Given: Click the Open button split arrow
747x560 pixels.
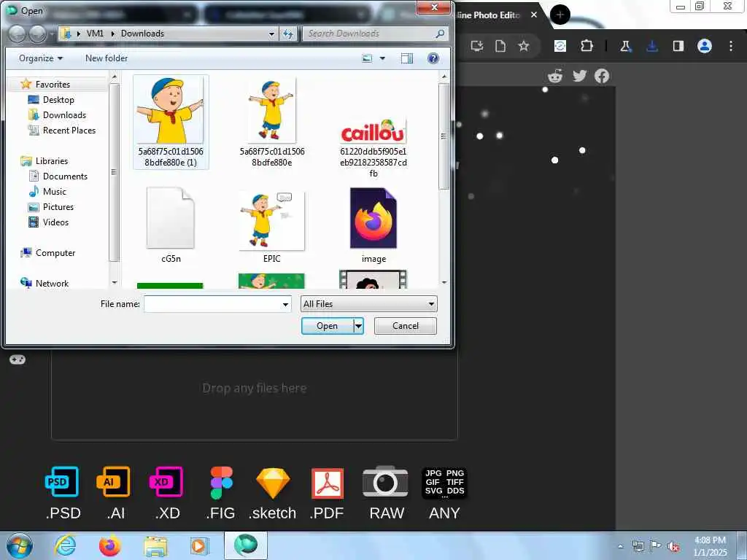Looking at the screenshot, I should 359,326.
